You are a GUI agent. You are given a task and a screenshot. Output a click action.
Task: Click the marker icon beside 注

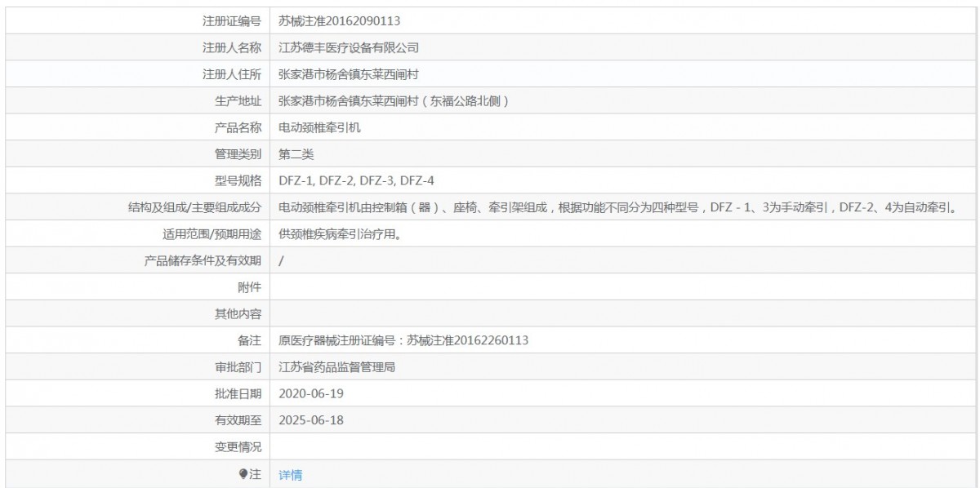click(x=243, y=473)
